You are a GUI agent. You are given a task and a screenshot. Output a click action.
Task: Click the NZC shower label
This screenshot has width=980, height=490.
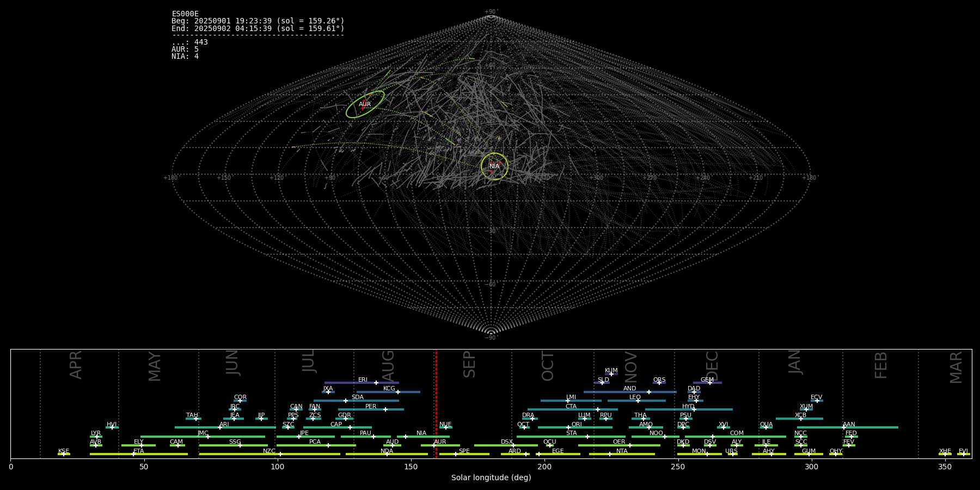[x=269, y=451]
